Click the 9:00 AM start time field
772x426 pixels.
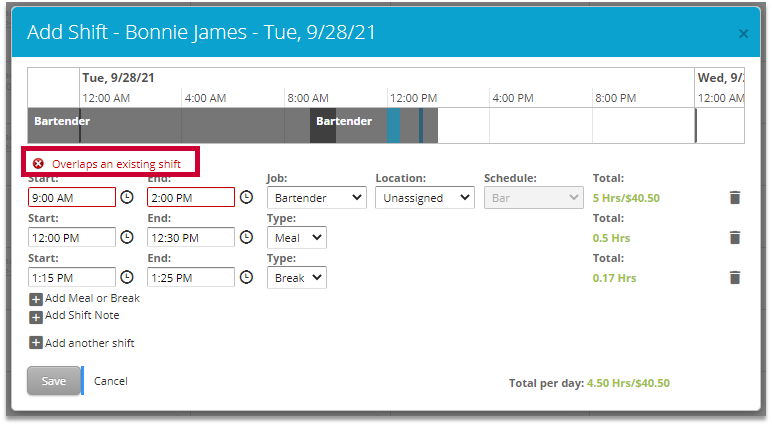click(x=72, y=197)
